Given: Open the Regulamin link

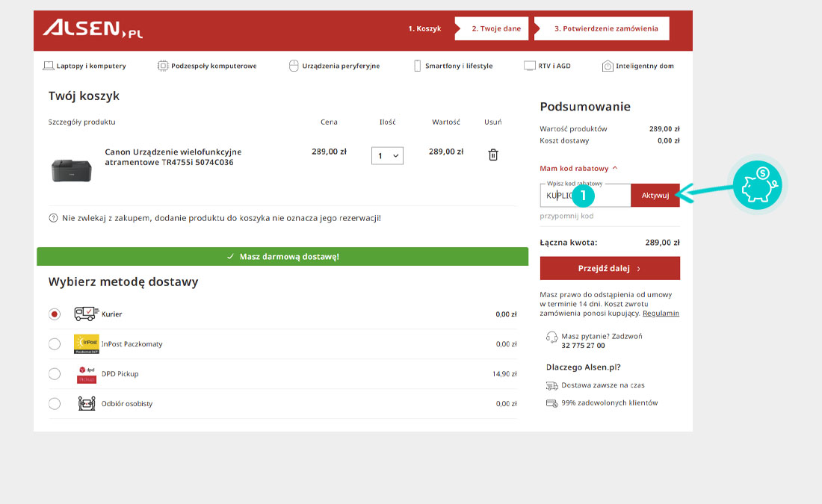Looking at the screenshot, I should click(661, 314).
